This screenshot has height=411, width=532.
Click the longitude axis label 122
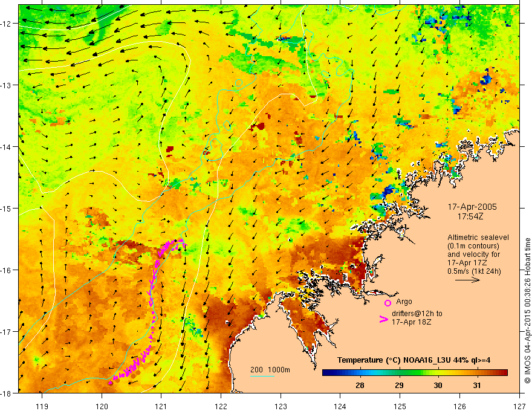pyautogui.click(x=221, y=406)
